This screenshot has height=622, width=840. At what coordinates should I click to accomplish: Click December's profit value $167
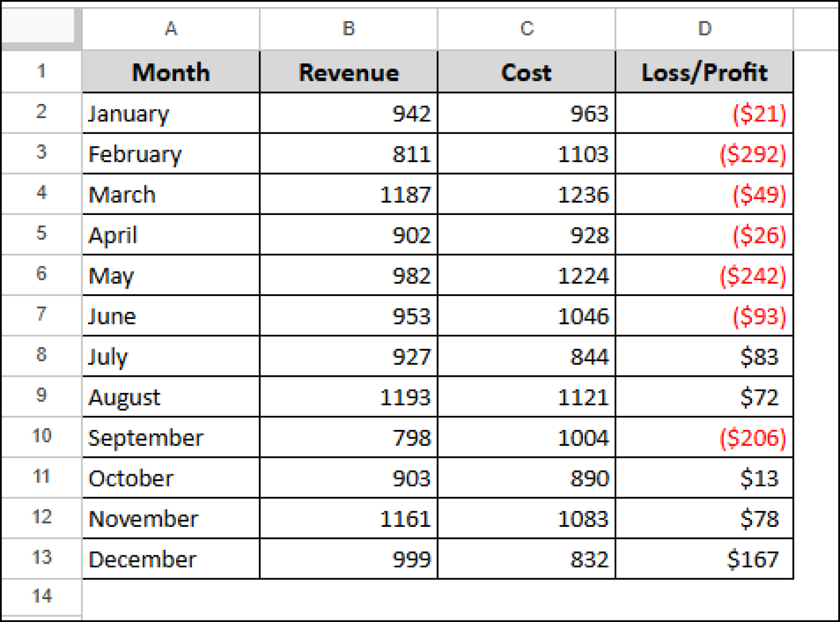point(703,559)
